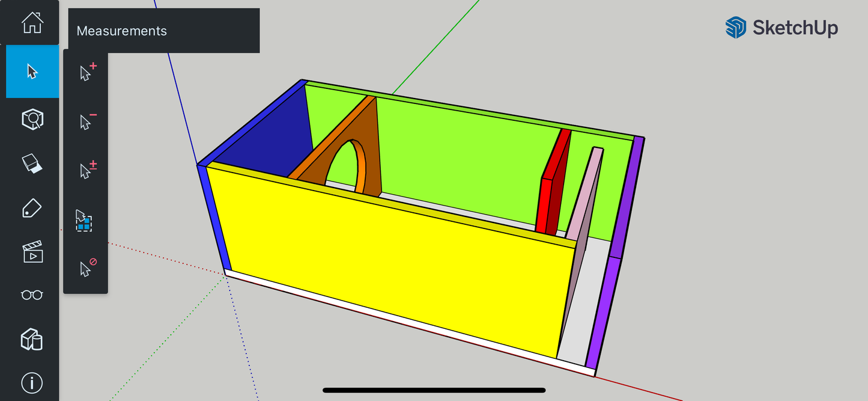Enable Remove from Selection mode
This screenshot has width=868, height=401.
(85, 121)
